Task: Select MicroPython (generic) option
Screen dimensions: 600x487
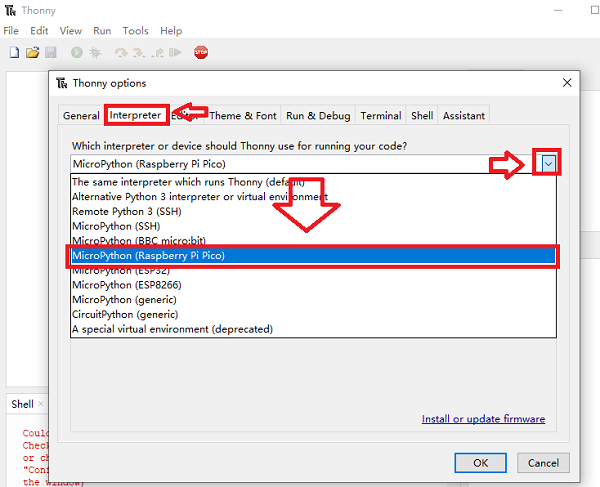Action: click(x=313, y=300)
